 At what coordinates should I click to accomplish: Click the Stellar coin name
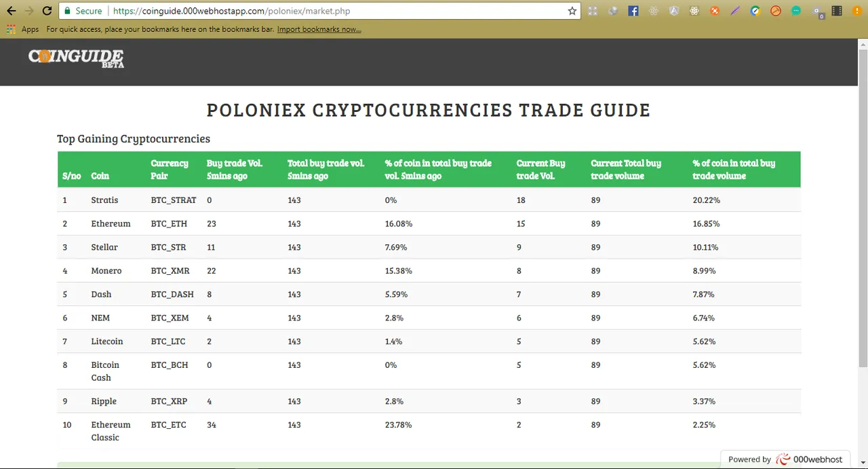pyautogui.click(x=104, y=247)
